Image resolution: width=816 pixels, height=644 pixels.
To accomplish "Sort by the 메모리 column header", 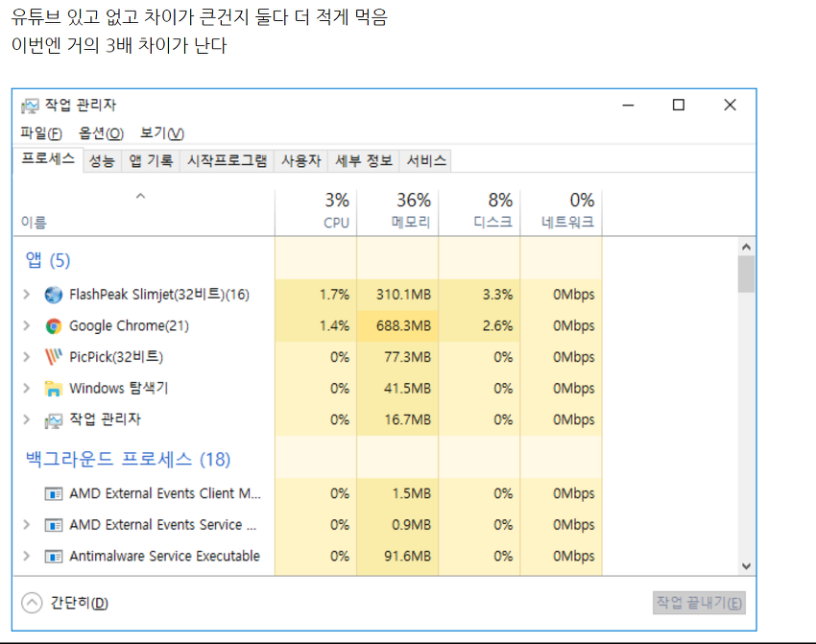I will click(397, 212).
